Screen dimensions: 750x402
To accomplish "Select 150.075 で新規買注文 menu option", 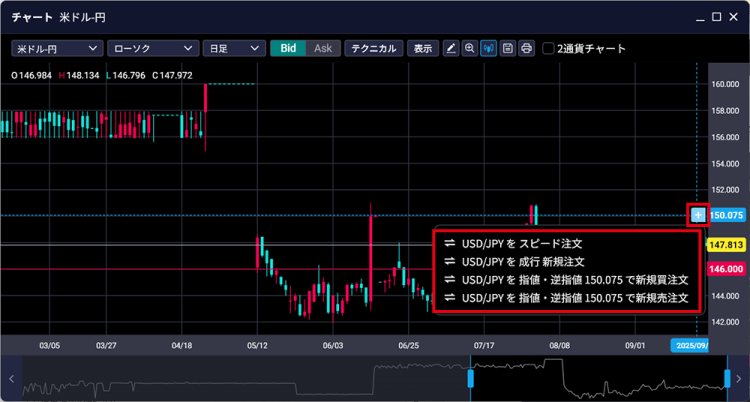I will tap(567, 280).
